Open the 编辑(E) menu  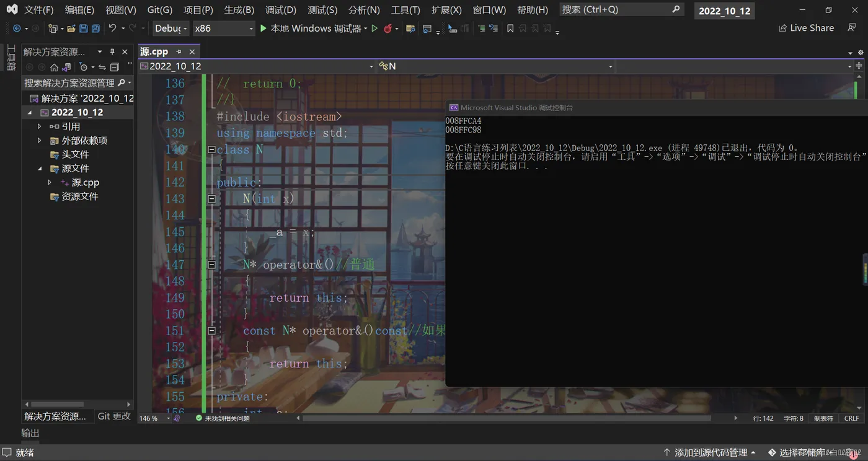(79, 10)
